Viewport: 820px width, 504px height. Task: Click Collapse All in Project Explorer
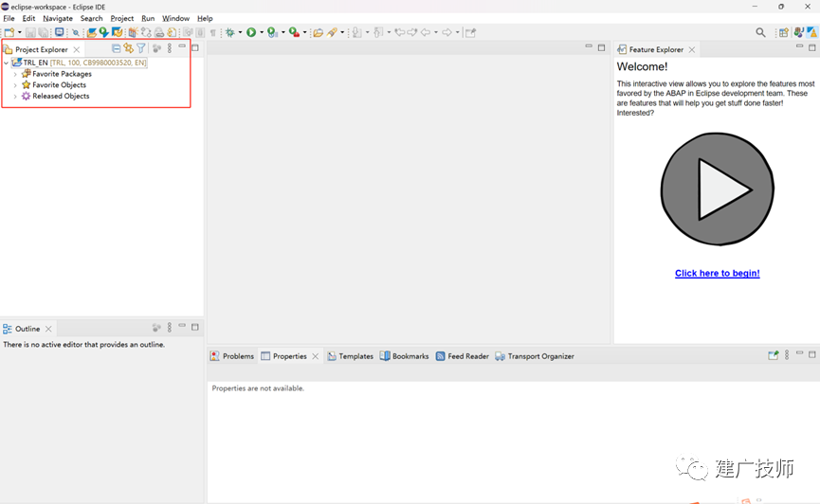pos(116,48)
